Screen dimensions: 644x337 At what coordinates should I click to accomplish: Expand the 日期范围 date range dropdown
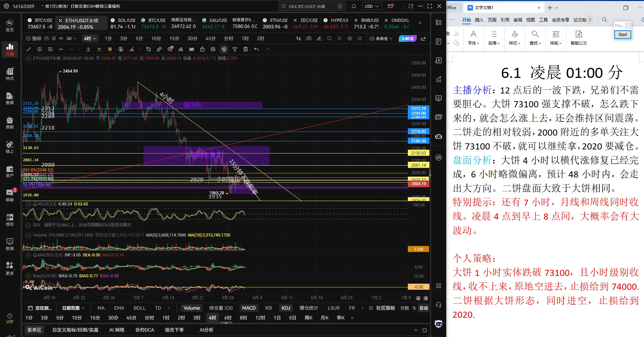click(x=73, y=308)
